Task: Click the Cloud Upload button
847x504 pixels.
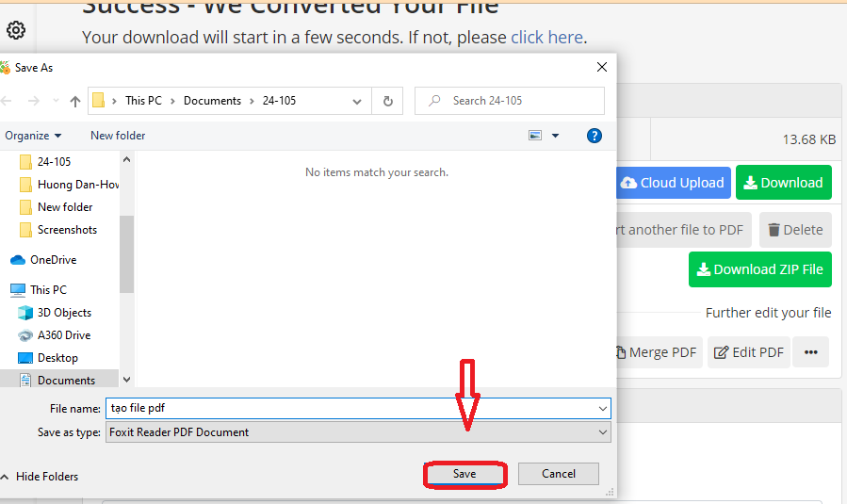Action: [673, 183]
